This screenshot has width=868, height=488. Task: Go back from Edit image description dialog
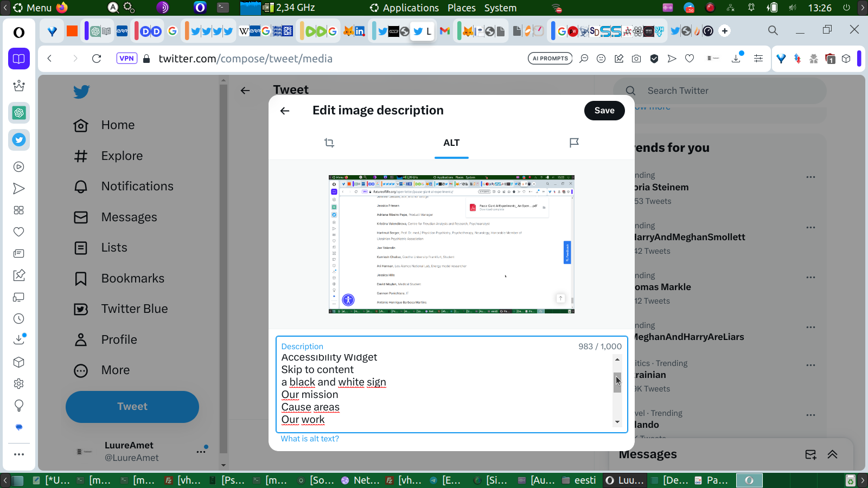point(285,111)
